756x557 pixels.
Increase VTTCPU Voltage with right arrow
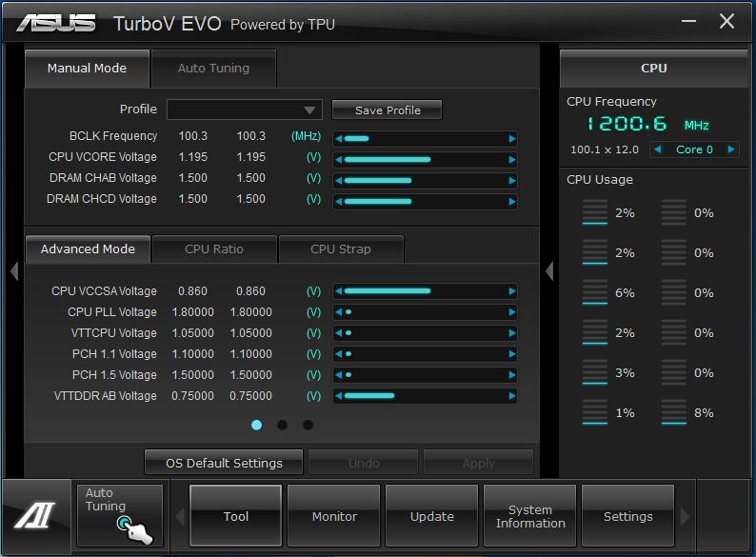[512, 332]
